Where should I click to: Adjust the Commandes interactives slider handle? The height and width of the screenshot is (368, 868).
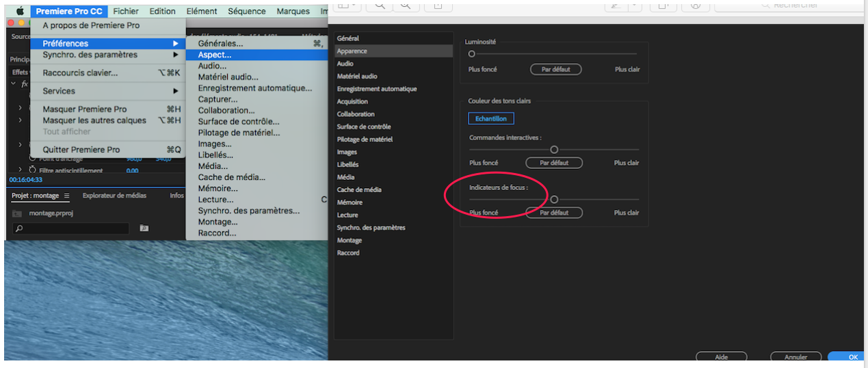point(554,149)
